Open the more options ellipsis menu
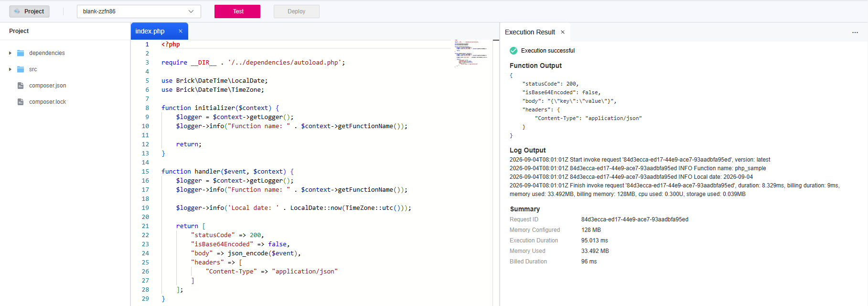The image size is (868, 306). click(x=855, y=32)
